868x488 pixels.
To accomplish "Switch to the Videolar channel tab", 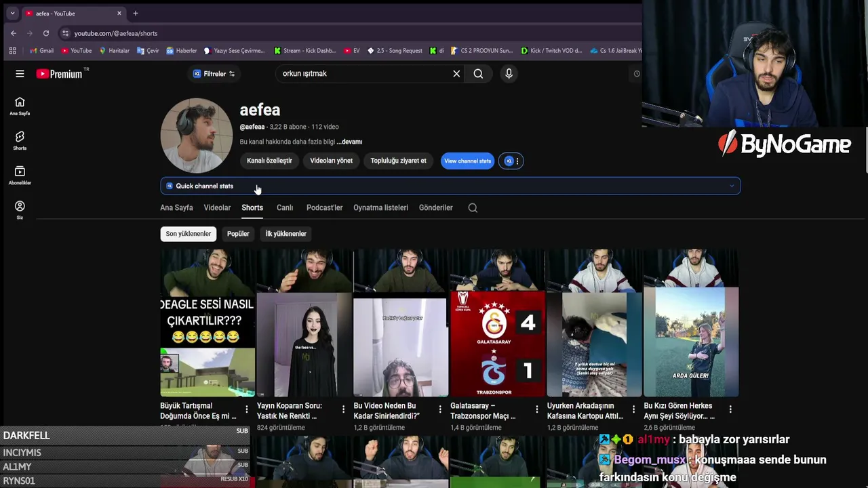I will (x=217, y=207).
